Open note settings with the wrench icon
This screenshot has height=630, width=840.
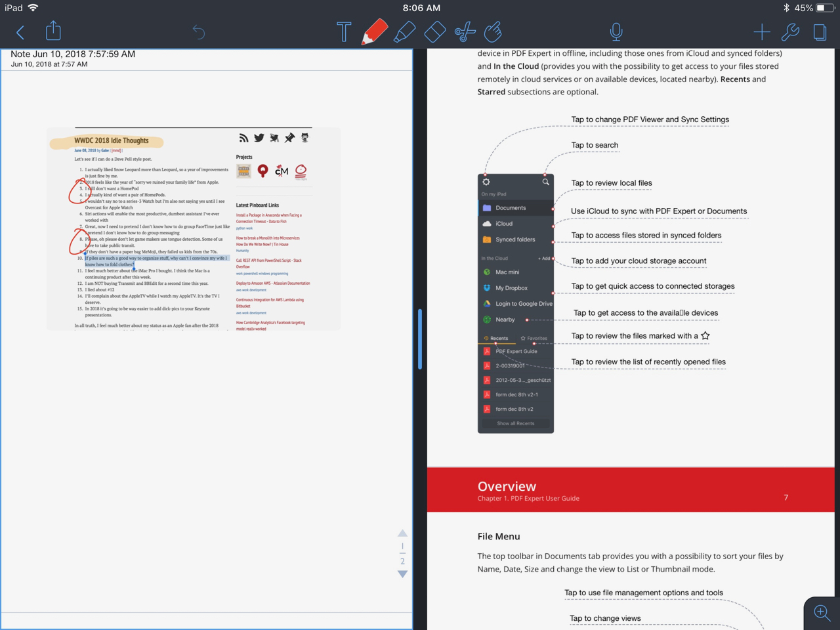pos(790,31)
